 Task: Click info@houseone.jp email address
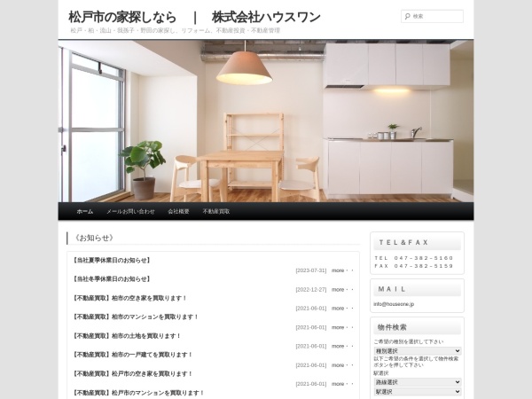394,304
